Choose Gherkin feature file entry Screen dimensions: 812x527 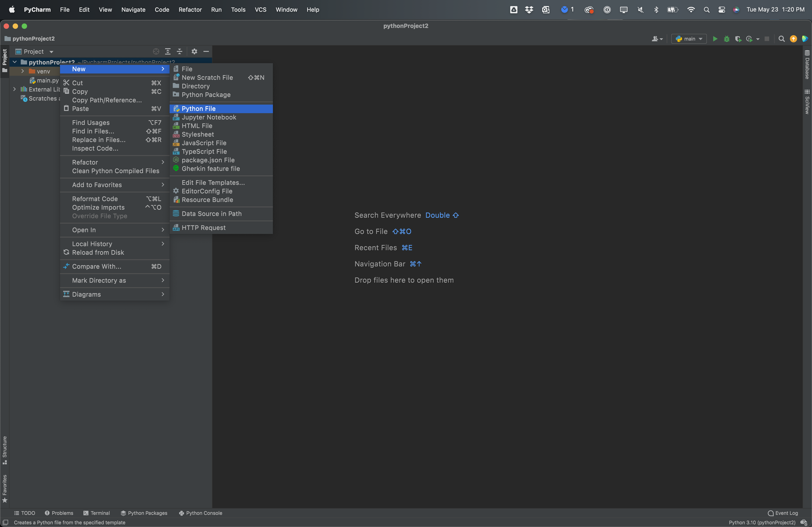coord(221,169)
